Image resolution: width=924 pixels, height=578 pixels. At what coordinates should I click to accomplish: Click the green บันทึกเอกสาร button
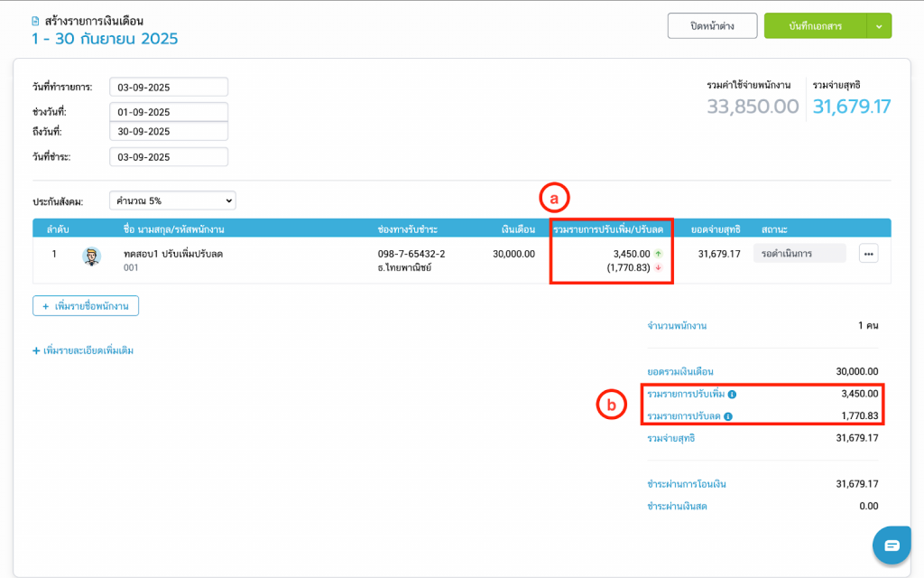(815, 26)
